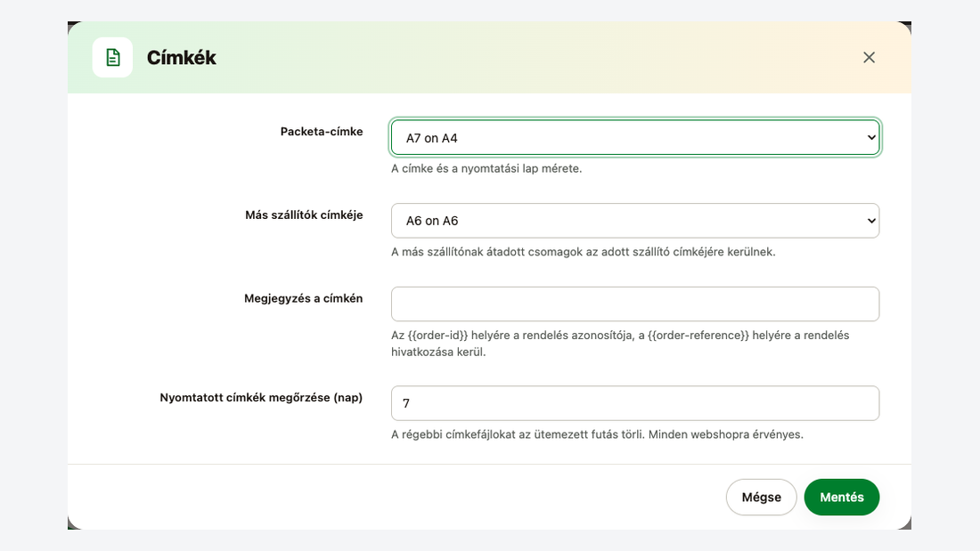The height and width of the screenshot is (551, 980).
Task: Click the Más szállítók címkéje label
Action: pos(304,215)
